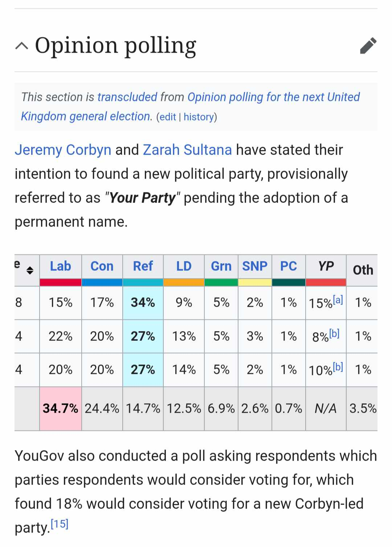Open citation reference [15]
The image size is (392, 547).
pos(60,524)
